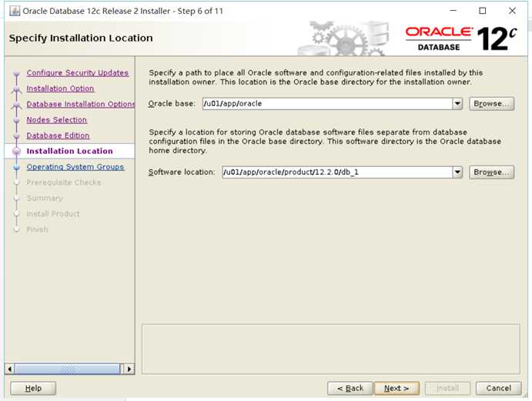
Task: Click the Operating System Groups step bullet
Action: (x=17, y=167)
